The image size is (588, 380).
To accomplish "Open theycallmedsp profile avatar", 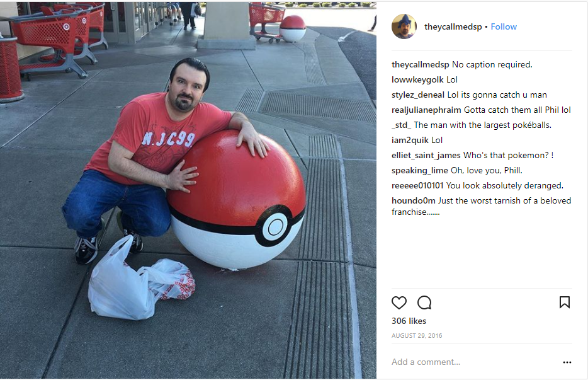I will 404,26.
